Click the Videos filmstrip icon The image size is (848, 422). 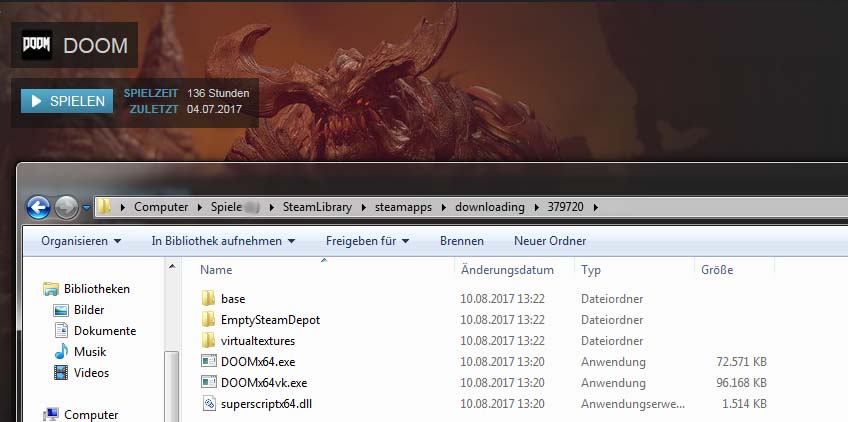[61, 372]
